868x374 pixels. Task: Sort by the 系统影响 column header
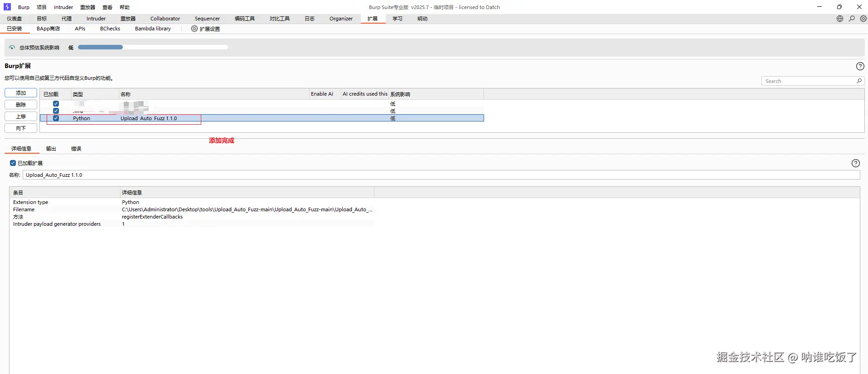(x=436, y=94)
